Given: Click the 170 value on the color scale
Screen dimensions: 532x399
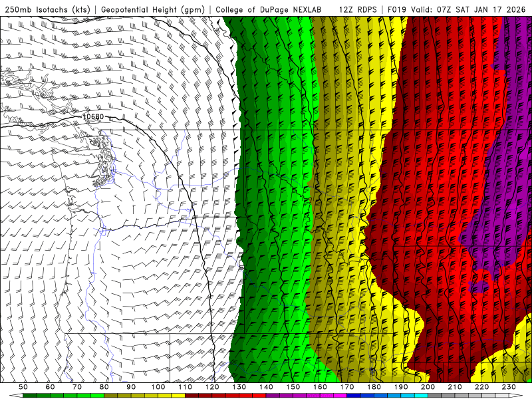Looking at the screenshot, I should [x=347, y=387].
